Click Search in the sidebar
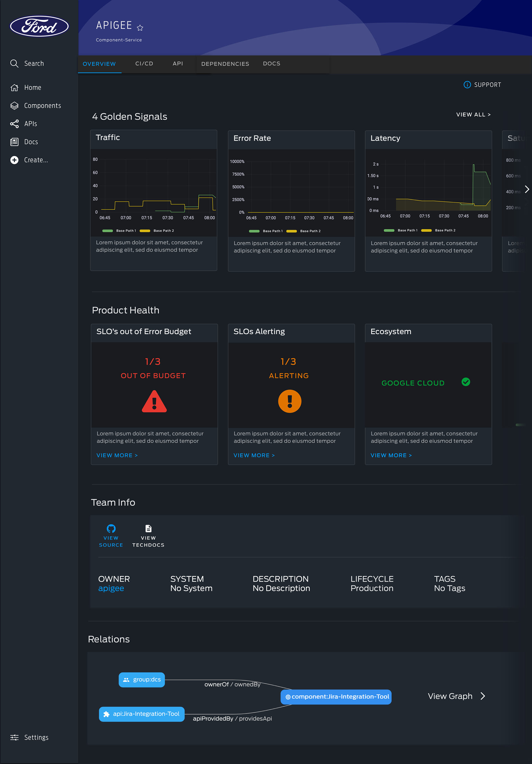Viewport: 532px width, 764px height. 34,63
